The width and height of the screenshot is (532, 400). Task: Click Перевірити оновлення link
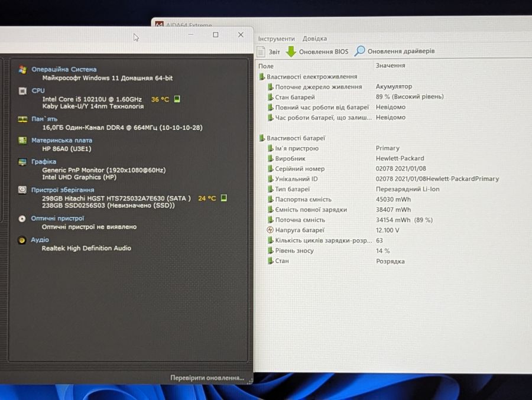tap(207, 378)
